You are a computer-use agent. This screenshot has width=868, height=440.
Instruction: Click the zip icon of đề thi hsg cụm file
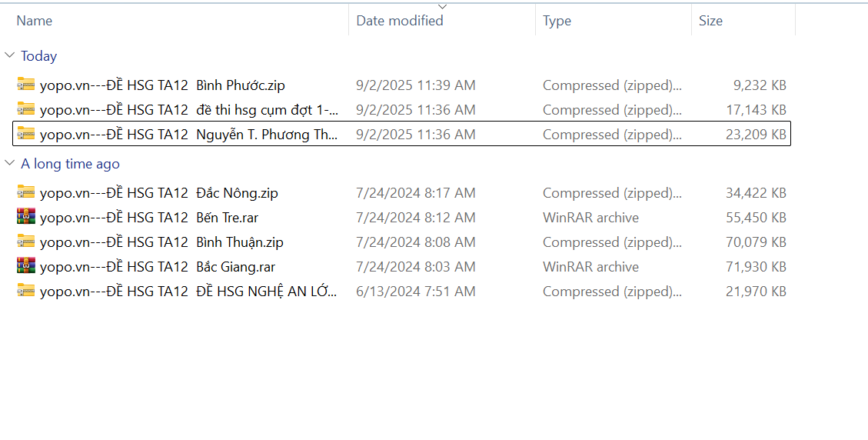point(26,109)
